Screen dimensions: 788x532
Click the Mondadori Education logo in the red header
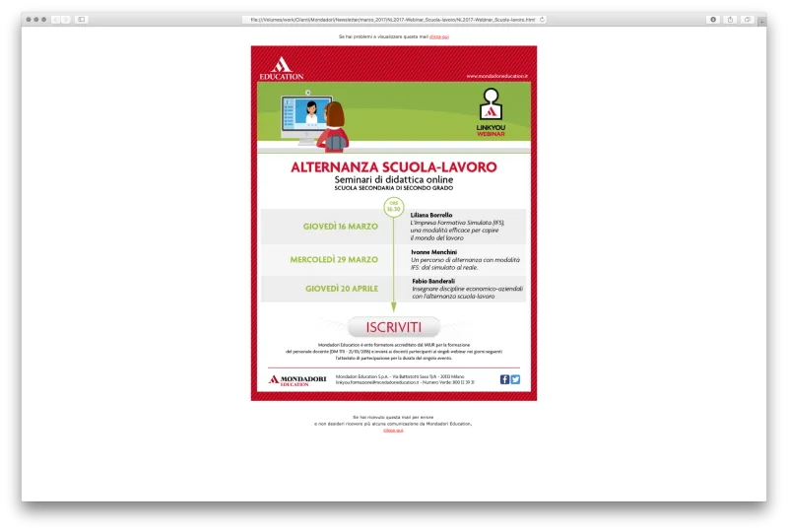tap(282, 69)
